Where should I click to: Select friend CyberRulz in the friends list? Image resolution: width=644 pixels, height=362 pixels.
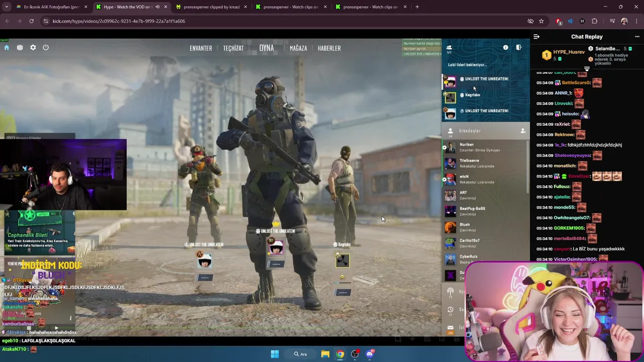(x=486, y=259)
